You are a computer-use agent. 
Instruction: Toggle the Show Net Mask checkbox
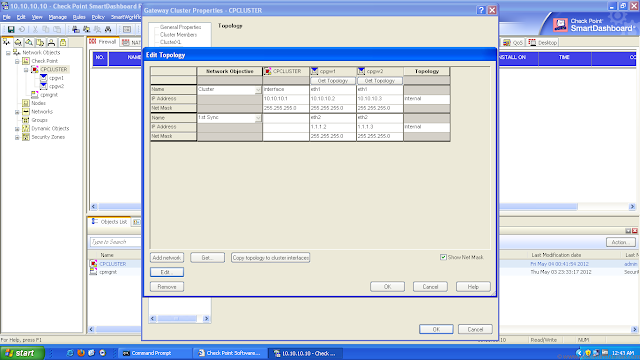click(x=443, y=257)
